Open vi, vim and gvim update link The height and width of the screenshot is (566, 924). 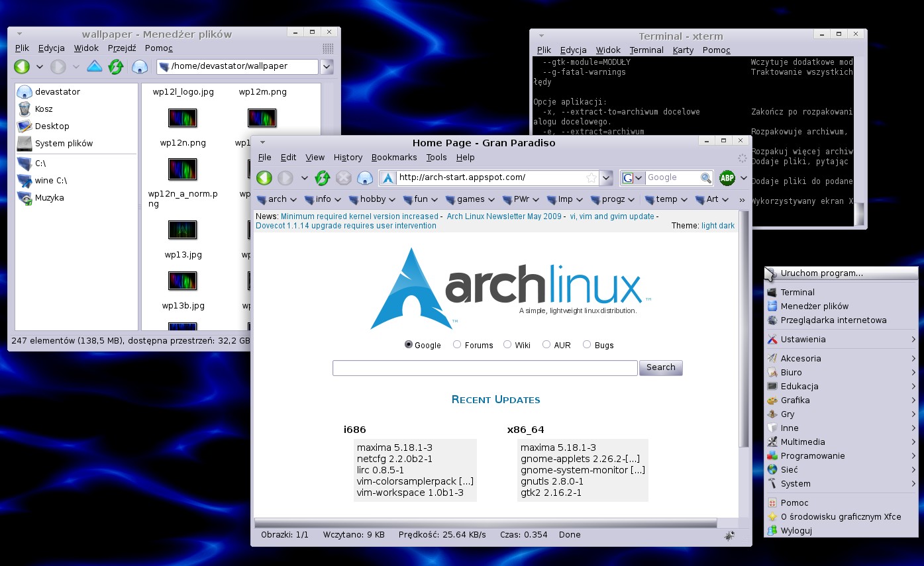point(612,216)
